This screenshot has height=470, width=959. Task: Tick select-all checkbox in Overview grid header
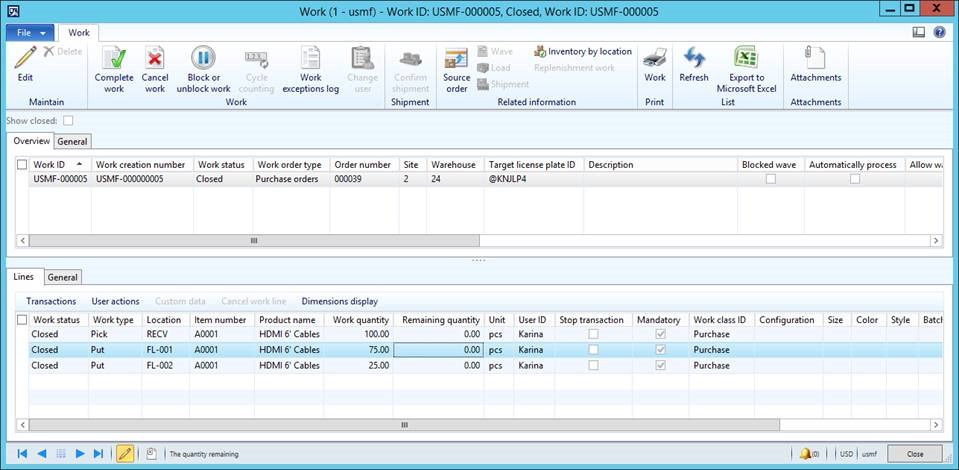pos(22,165)
